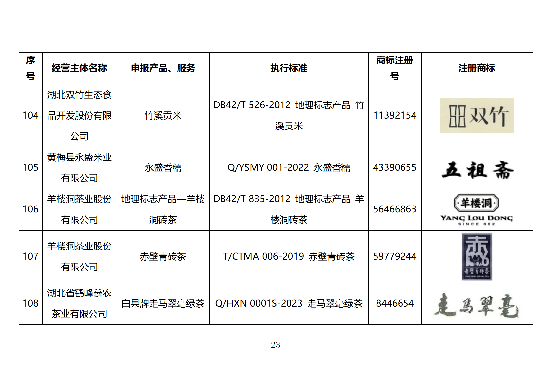Viewport: 555px width, 392px height.
Task: Click the DB42/T 835-2012 standard cell
Action: pyautogui.click(x=289, y=209)
